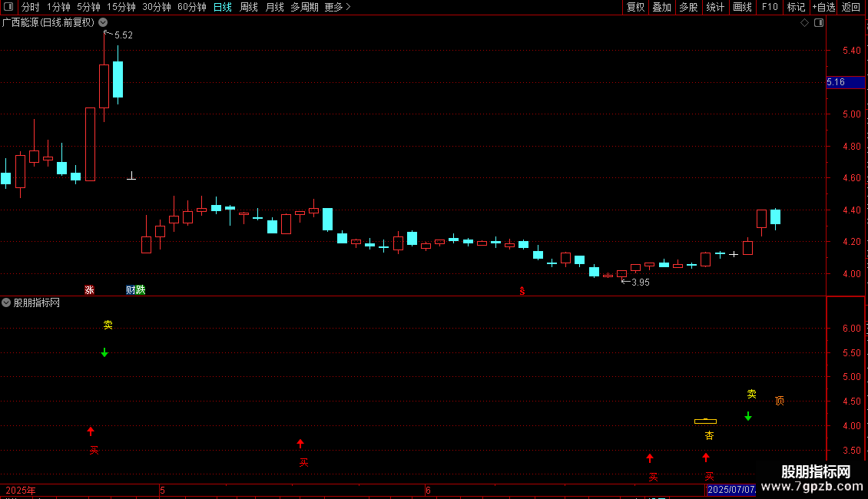The width and height of the screenshot is (868, 499).
Task: Click the yellow bar signal above 杏
Action: 705,421
